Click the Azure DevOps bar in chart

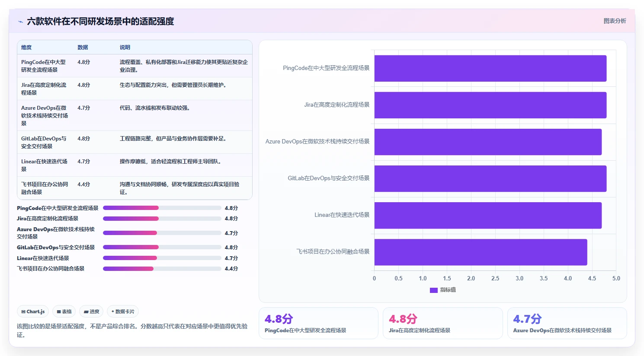click(x=488, y=142)
